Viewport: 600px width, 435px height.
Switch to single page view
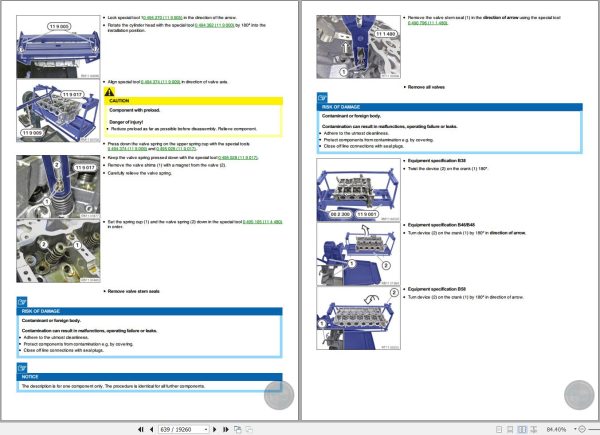(499, 430)
